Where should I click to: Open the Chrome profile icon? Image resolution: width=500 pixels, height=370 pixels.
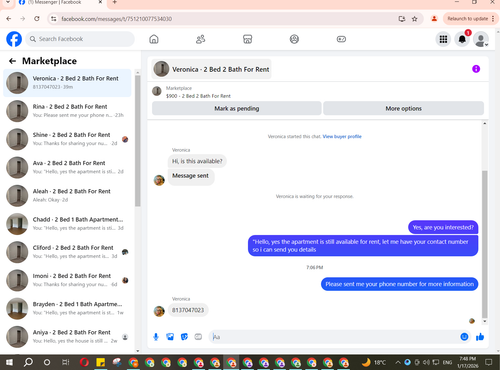pos(434,19)
